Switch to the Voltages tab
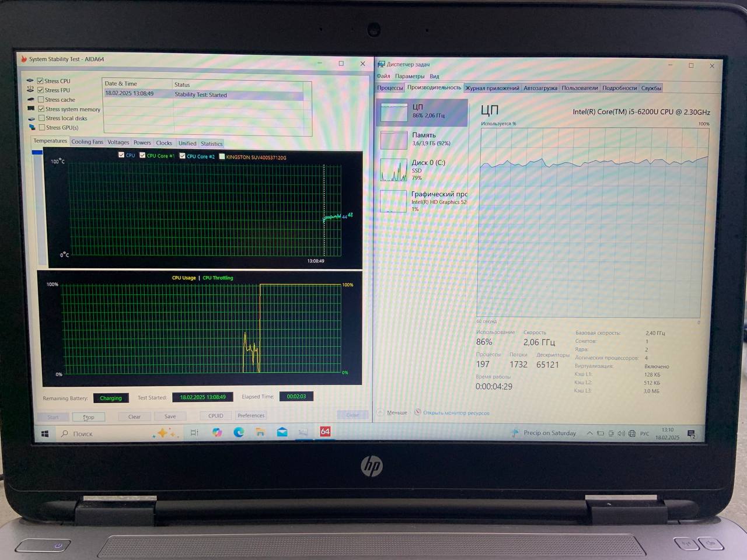This screenshot has height=560, width=747. 118,142
